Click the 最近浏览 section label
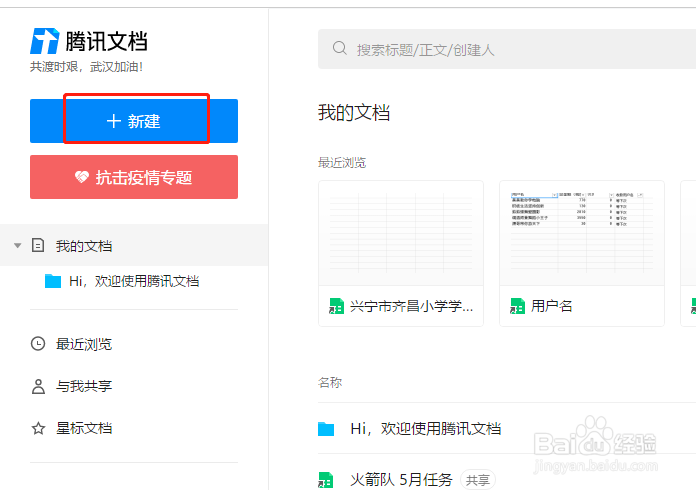The height and width of the screenshot is (490, 696). pos(342,162)
